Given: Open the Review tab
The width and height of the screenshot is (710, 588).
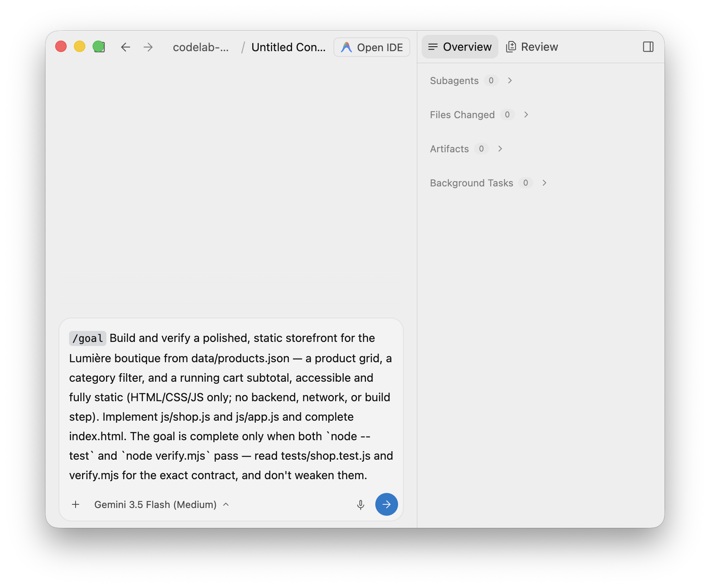Looking at the screenshot, I should pyautogui.click(x=532, y=47).
